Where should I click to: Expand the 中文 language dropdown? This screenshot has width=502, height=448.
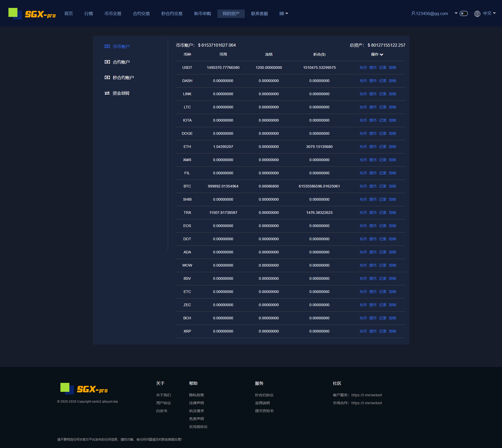pos(489,13)
